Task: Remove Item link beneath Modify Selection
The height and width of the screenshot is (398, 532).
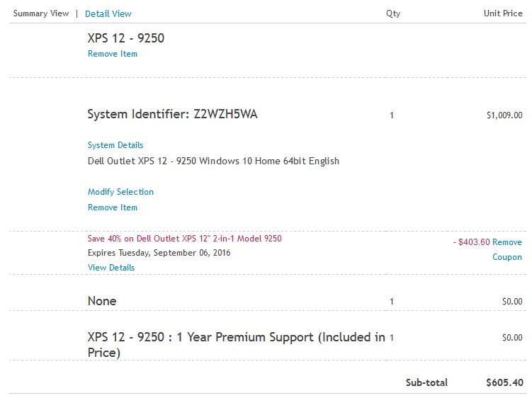Action: pos(113,207)
